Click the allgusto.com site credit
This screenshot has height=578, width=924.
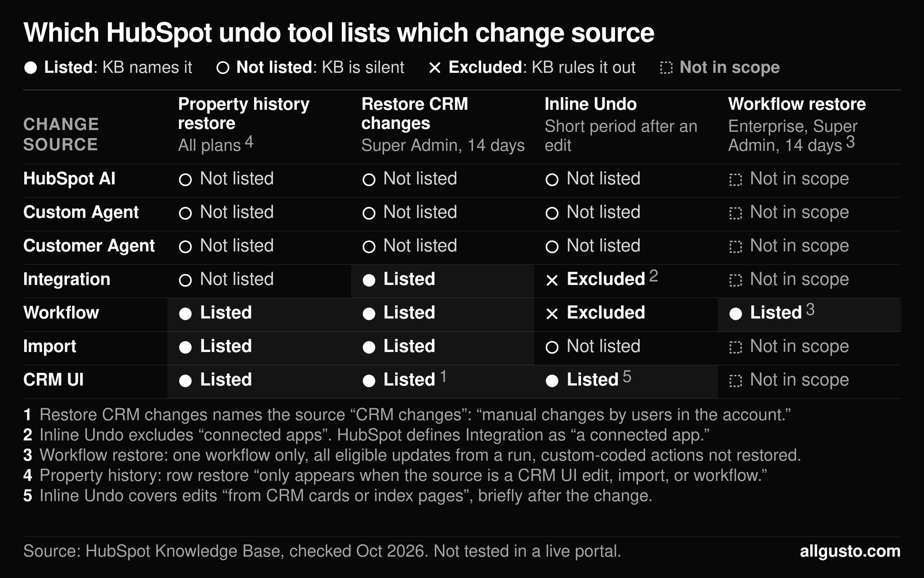click(850, 551)
